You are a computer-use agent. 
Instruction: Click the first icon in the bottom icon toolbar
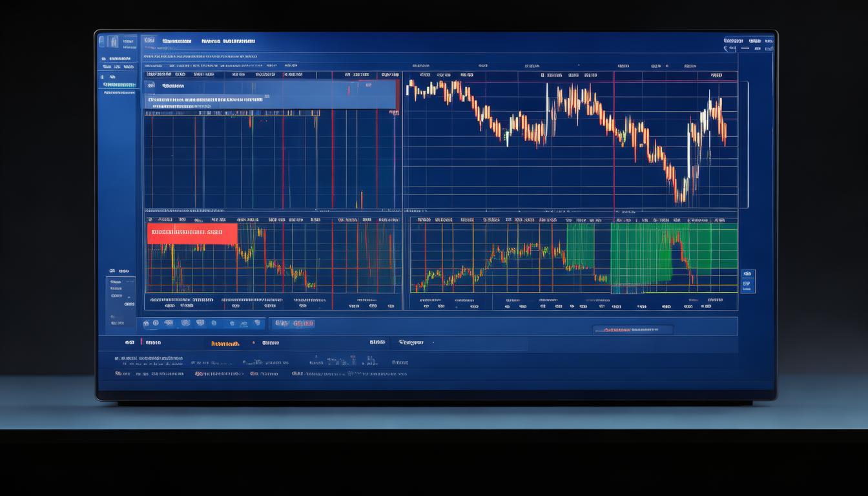click(x=147, y=323)
